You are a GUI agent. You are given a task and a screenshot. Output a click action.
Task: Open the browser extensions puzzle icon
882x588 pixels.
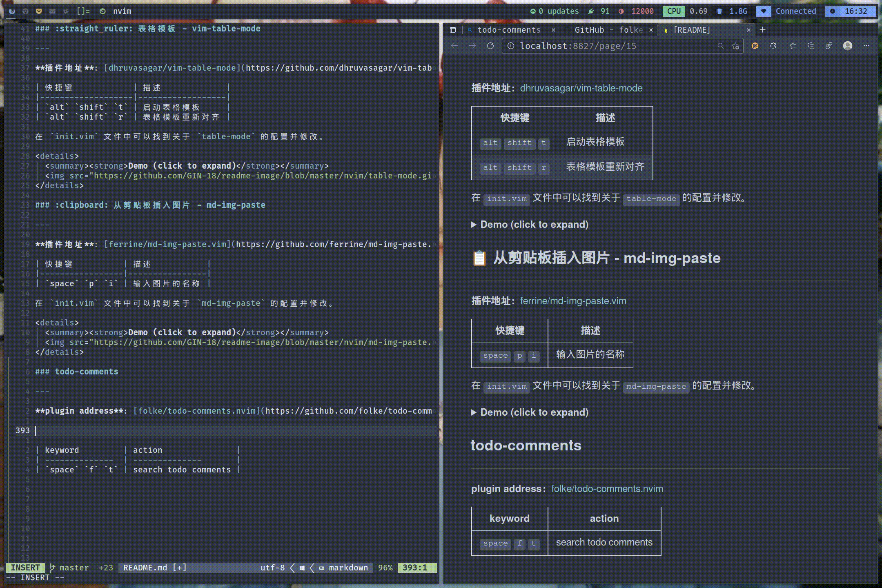pyautogui.click(x=773, y=46)
